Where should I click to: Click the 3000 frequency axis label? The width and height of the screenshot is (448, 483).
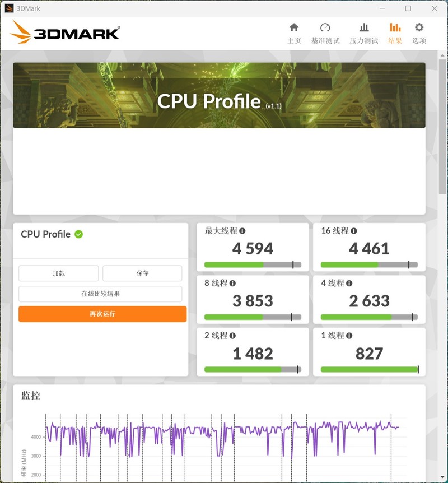(36, 456)
